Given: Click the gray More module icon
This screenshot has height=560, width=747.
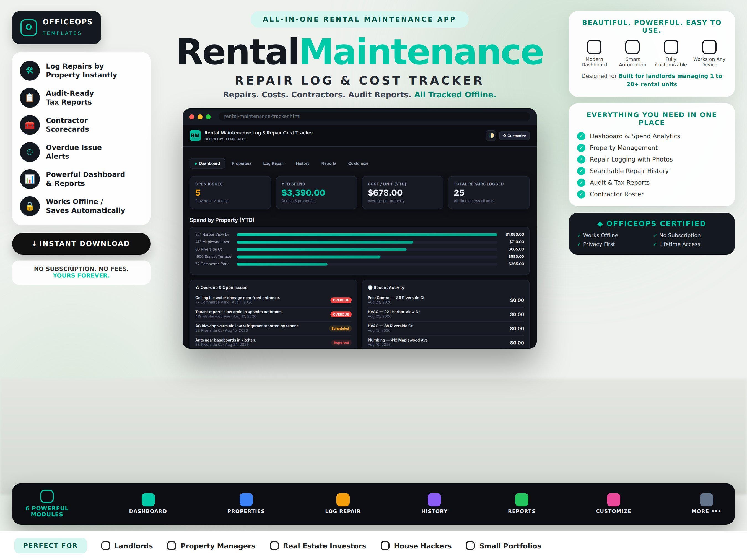Looking at the screenshot, I should pos(706,500).
